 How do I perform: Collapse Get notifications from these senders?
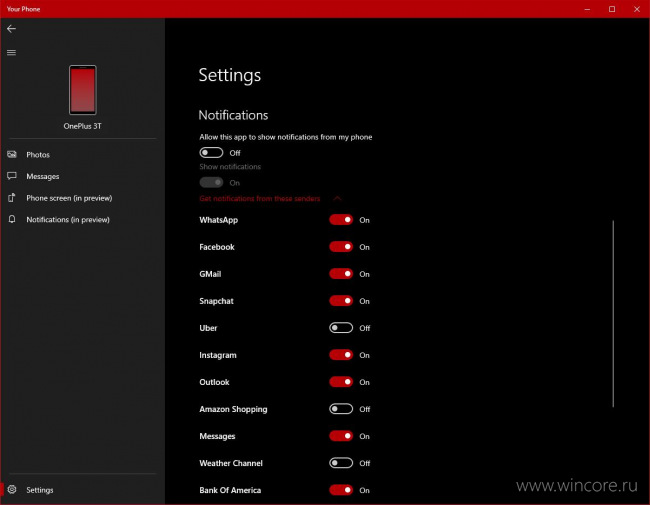pos(337,198)
